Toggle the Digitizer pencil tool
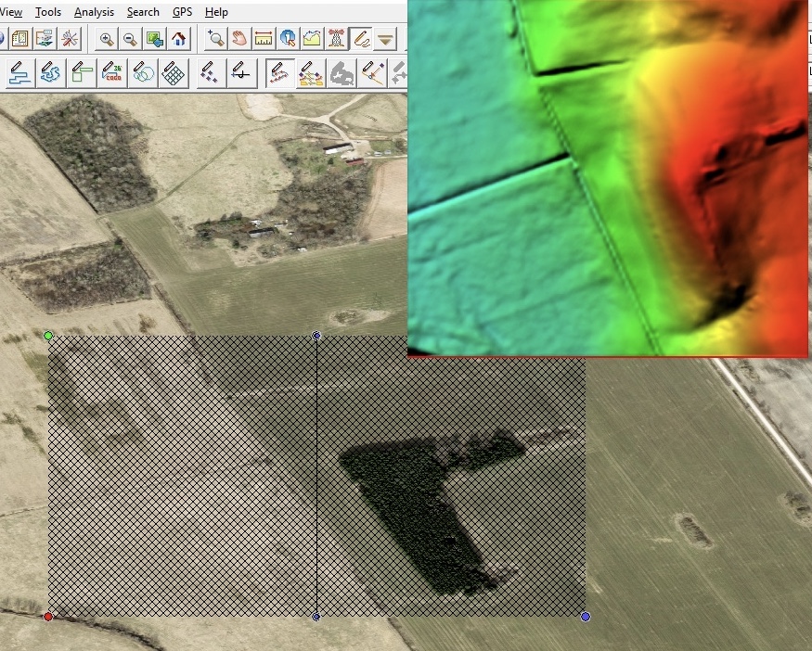Image resolution: width=812 pixels, height=651 pixels. pyautogui.click(x=360, y=39)
